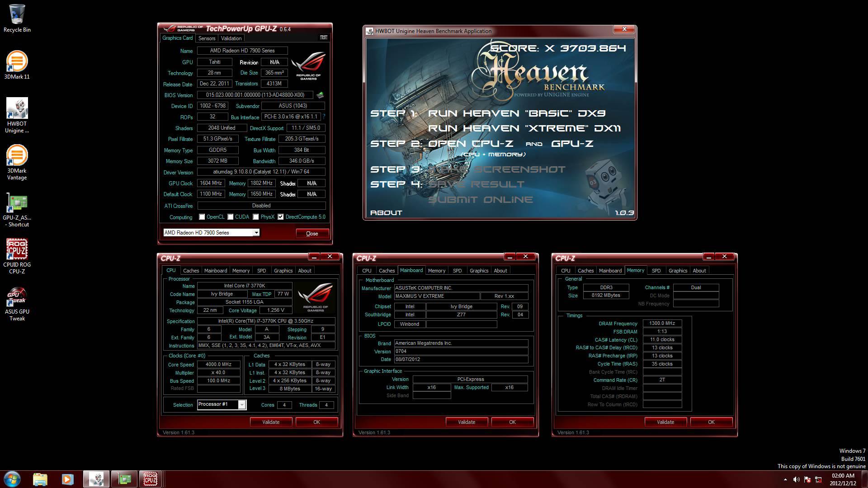Viewport: 868px width, 488px height.
Task: Toggle the PhysX checkbox in GPU-Z
Action: (x=256, y=217)
